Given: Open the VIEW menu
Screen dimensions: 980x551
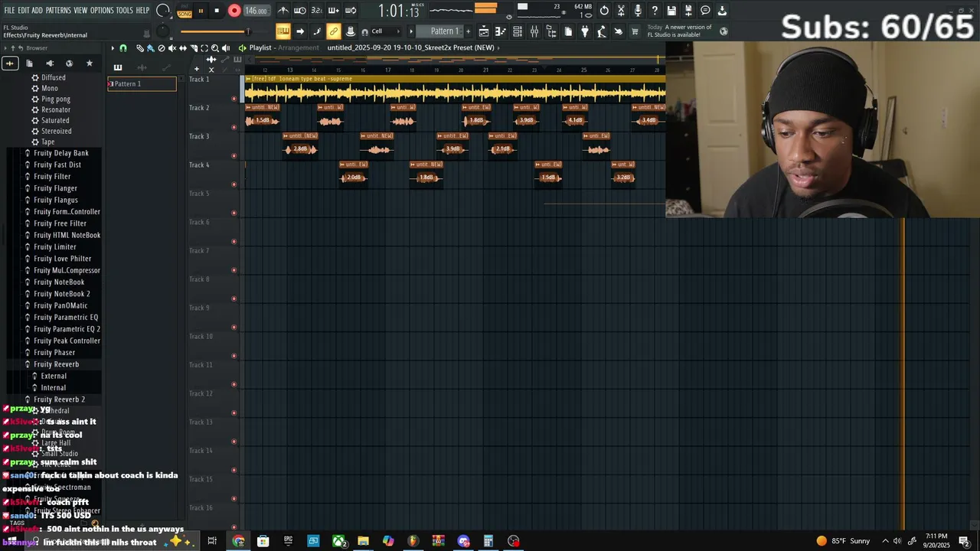Looking at the screenshot, I should [81, 11].
